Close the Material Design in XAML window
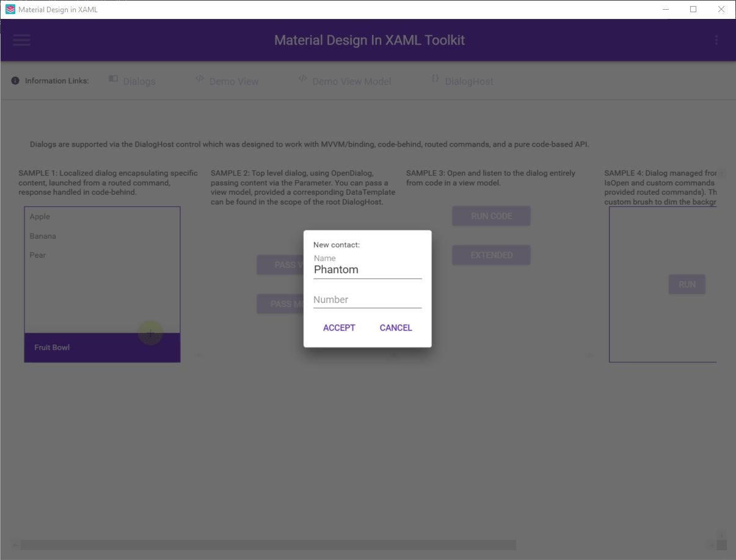The image size is (736, 560). click(x=721, y=9)
